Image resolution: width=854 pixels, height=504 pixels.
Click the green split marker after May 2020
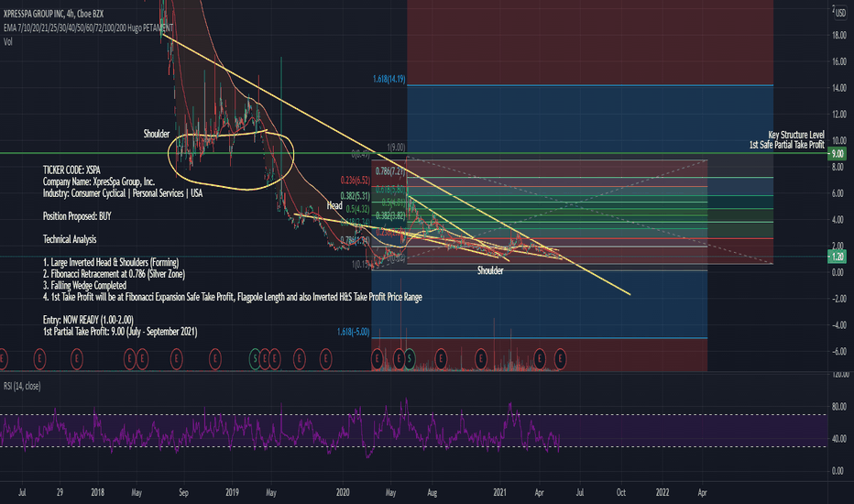409,358
